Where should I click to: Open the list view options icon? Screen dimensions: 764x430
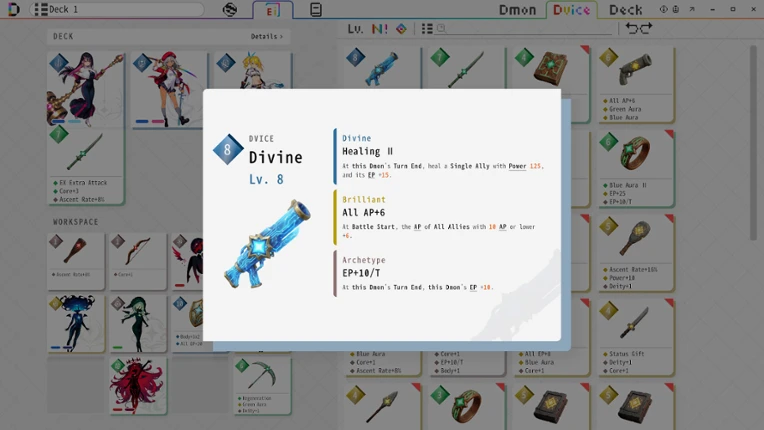point(427,29)
